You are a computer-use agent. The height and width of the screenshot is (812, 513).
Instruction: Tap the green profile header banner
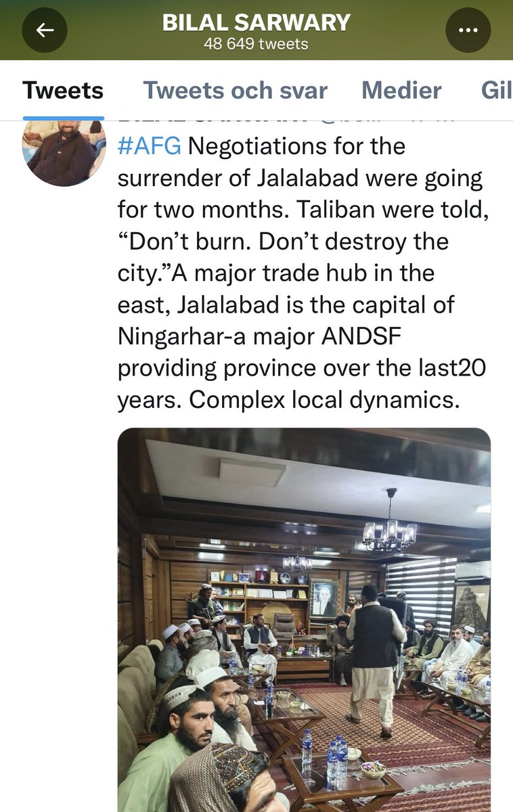256,30
